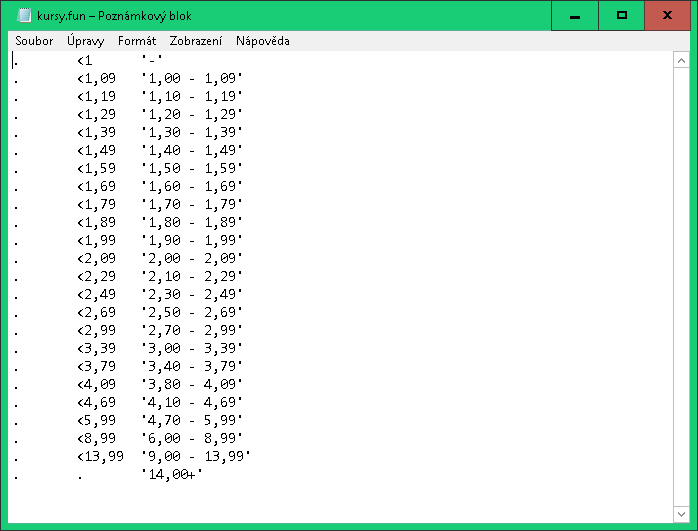Minimize the kursy.fun Notepad window
This screenshot has width=698, height=531.
(x=575, y=16)
